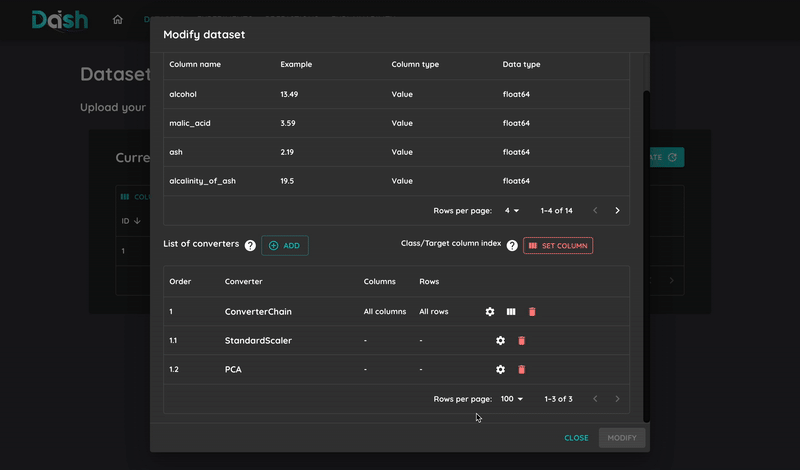Click help icon next to List of converters

point(250,245)
